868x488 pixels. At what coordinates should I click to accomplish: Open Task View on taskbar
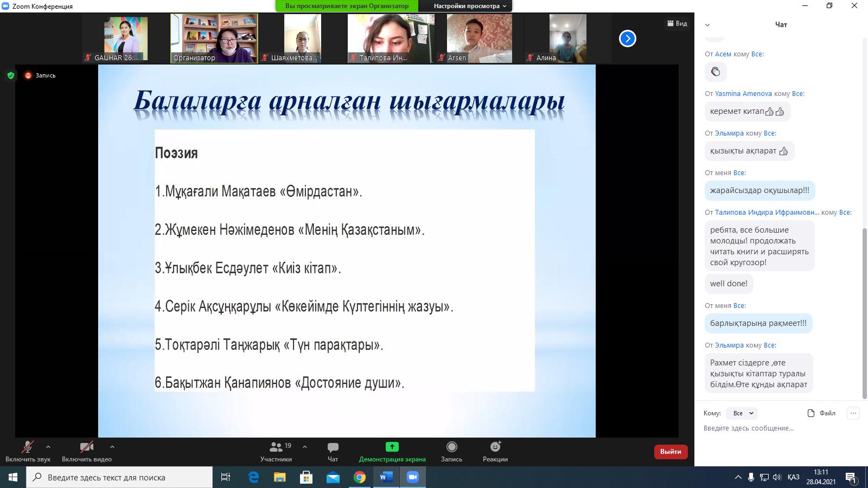pos(226,477)
